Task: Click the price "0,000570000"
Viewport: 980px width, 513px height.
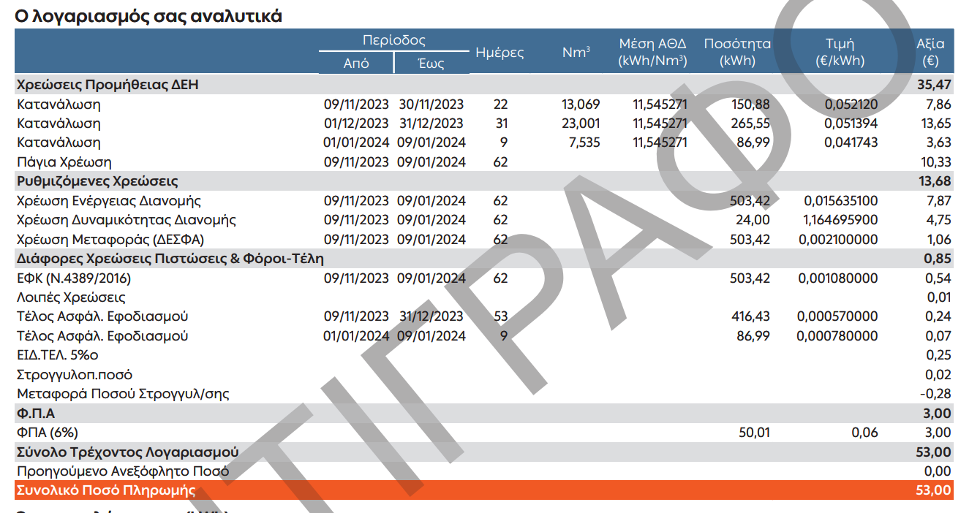Action: [838, 316]
